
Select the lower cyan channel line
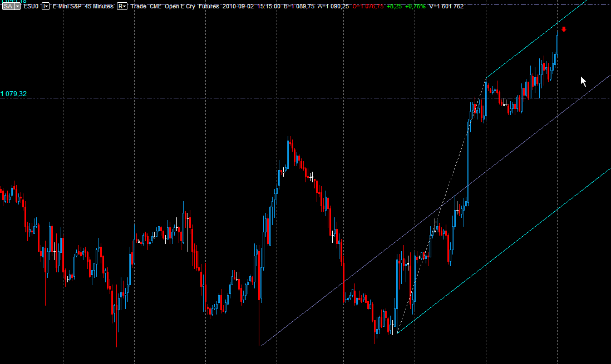click(504, 251)
